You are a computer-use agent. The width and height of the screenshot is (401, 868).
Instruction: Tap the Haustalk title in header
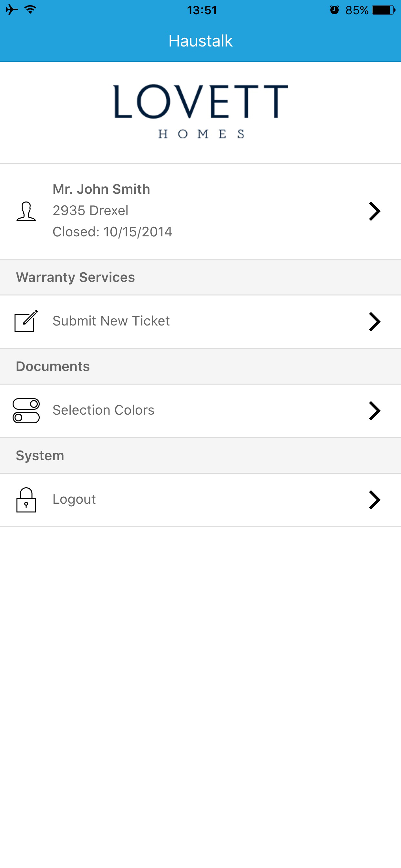pos(200,41)
